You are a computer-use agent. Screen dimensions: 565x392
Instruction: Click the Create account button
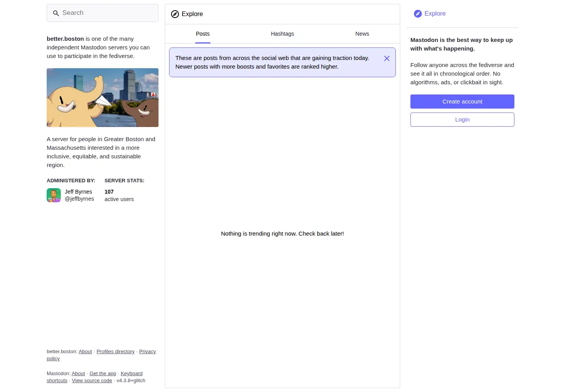tap(462, 102)
